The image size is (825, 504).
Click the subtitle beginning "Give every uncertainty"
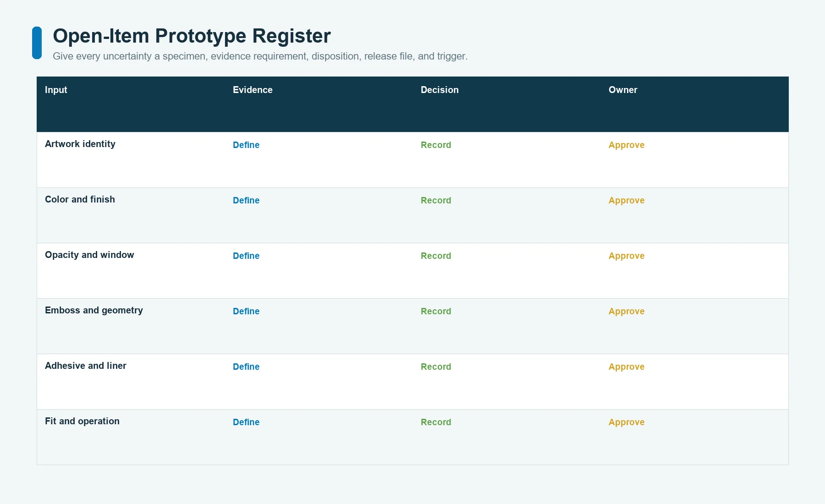[260, 56]
